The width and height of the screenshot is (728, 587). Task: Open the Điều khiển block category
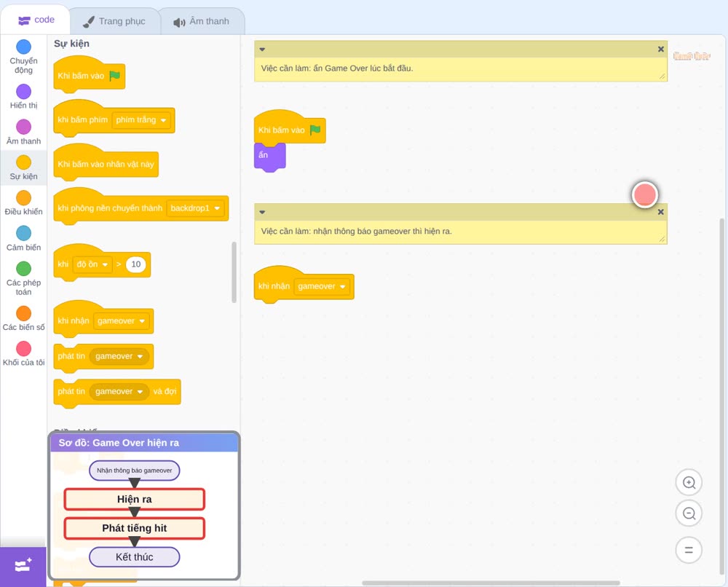click(23, 203)
